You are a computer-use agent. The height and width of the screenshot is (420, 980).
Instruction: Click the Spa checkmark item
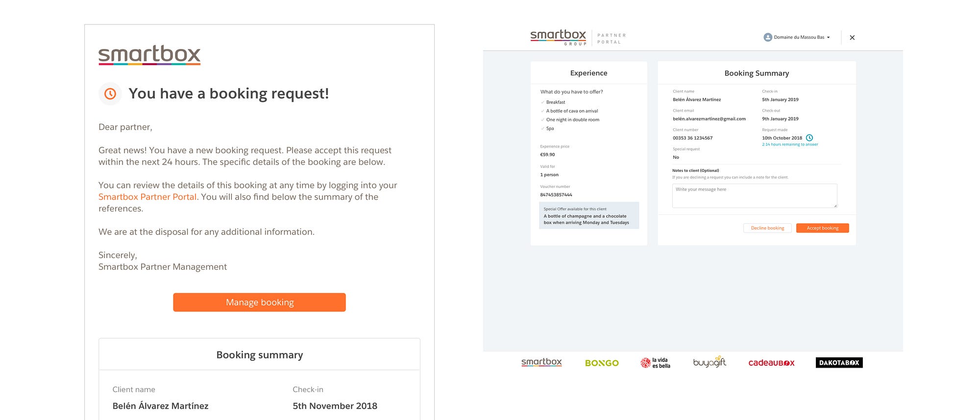(550, 129)
